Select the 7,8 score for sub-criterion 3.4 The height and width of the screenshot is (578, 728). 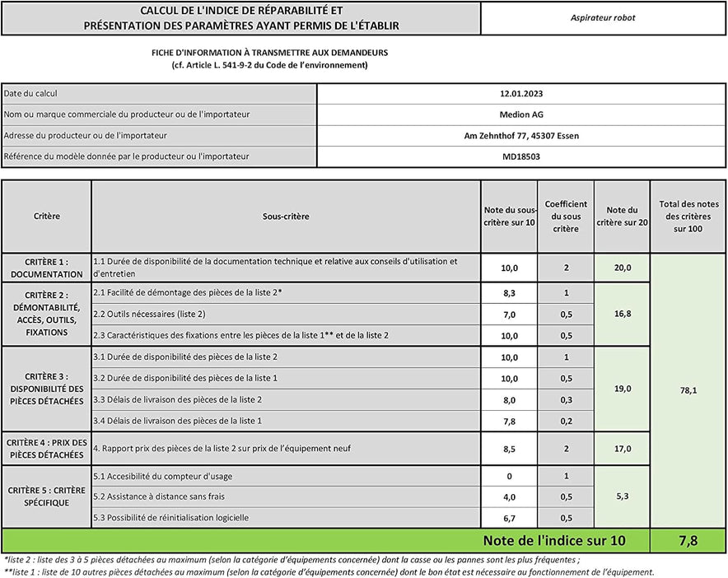[509, 421]
